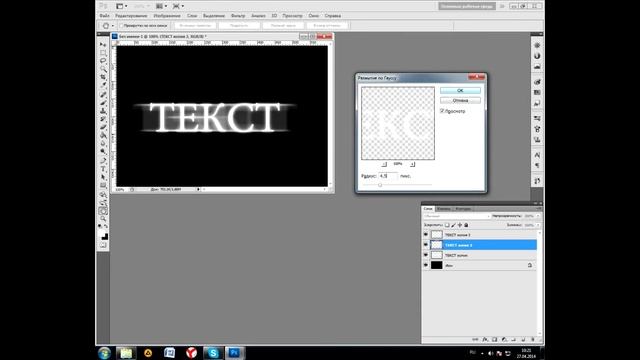Select the Blur tool
Viewport: 640px width, 360px height.
(x=103, y=144)
